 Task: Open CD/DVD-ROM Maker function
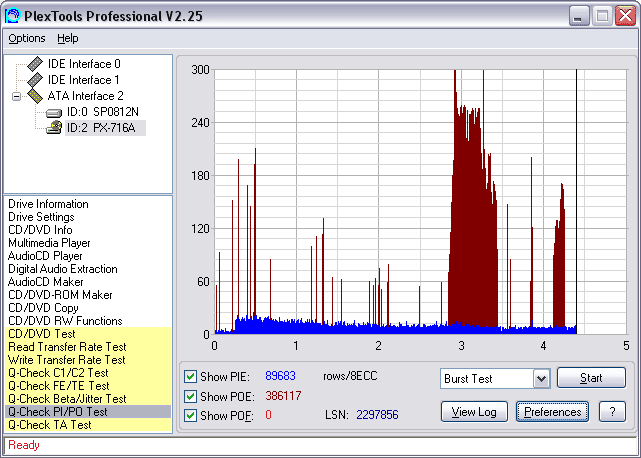[60, 295]
